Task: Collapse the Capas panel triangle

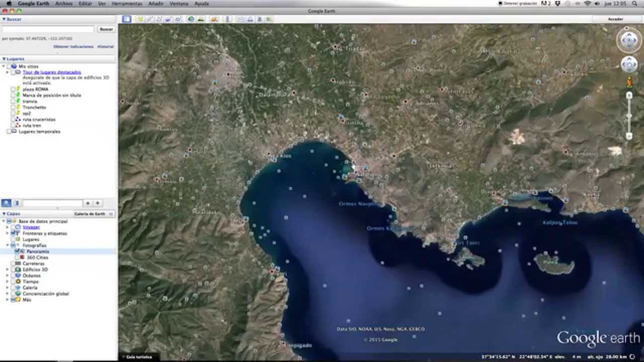Action: pyautogui.click(x=4, y=214)
